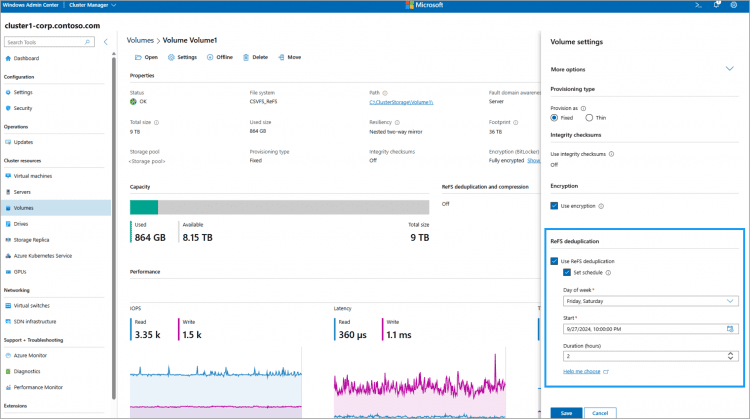
Task: Toggle the Use encryption checkbox
Action: (554, 206)
